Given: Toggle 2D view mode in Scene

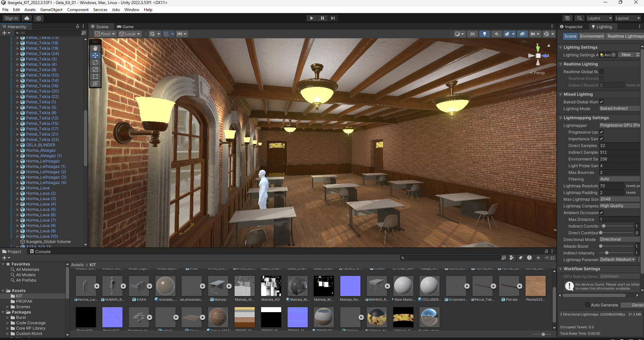Looking at the screenshot, I should click(473, 34).
